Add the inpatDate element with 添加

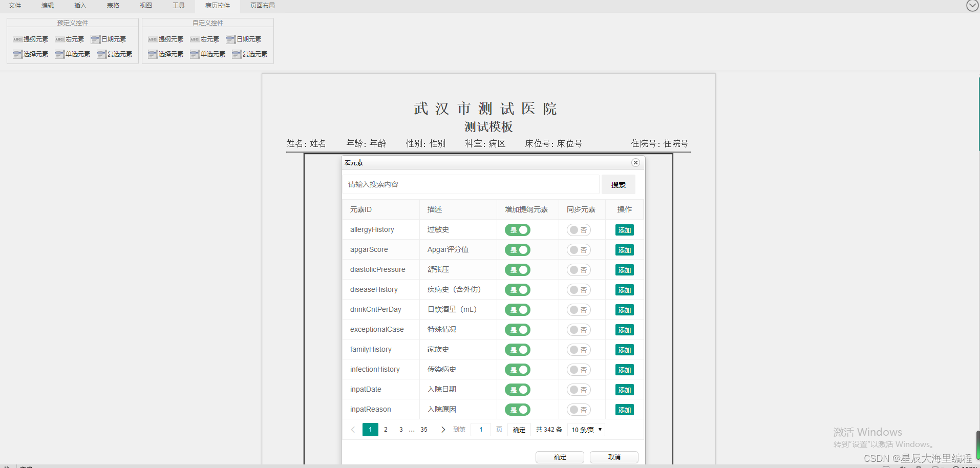[625, 390]
